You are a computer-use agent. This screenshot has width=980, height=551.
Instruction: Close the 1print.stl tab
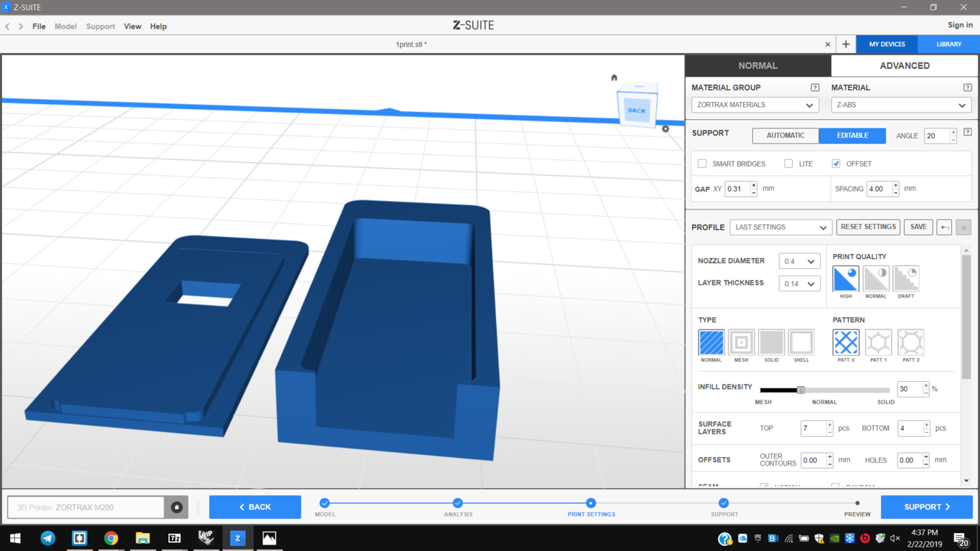(828, 44)
